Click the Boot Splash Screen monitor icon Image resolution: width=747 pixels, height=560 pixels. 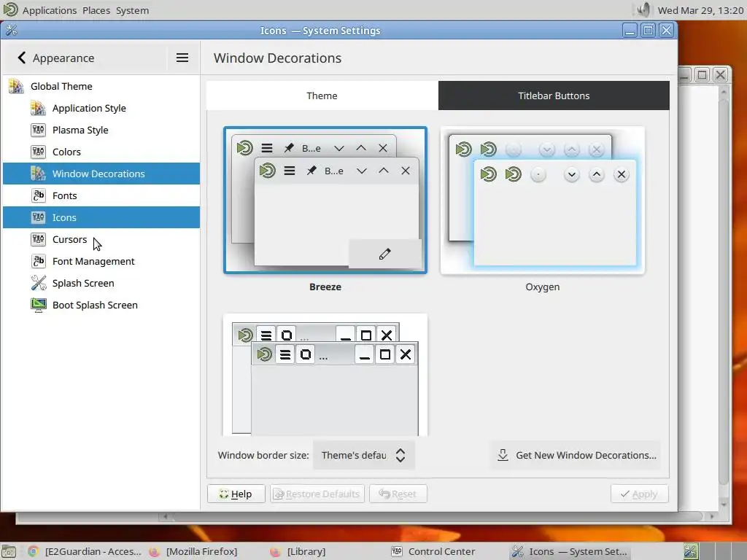pos(38,306)
